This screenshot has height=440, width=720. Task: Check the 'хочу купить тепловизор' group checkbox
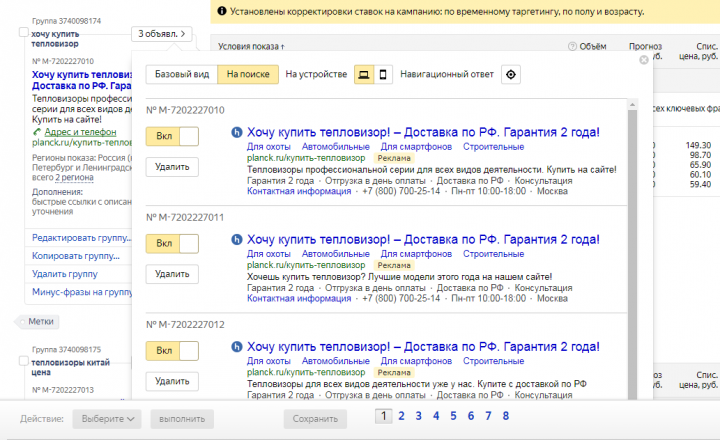(23, 33)
